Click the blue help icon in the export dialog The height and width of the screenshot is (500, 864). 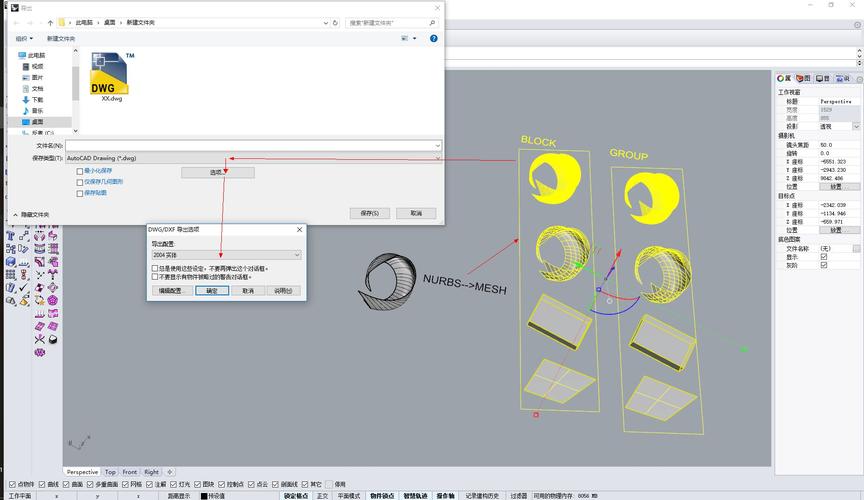433,38
